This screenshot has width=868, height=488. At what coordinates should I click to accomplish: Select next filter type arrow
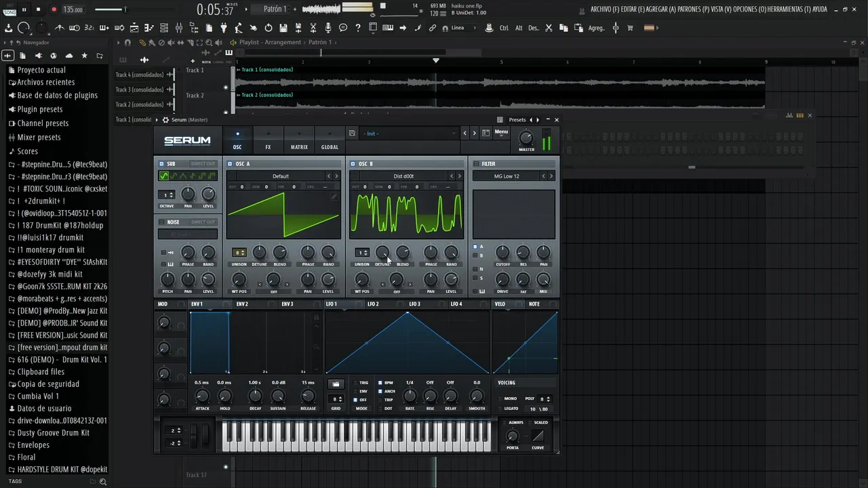(x=551, y=176)
